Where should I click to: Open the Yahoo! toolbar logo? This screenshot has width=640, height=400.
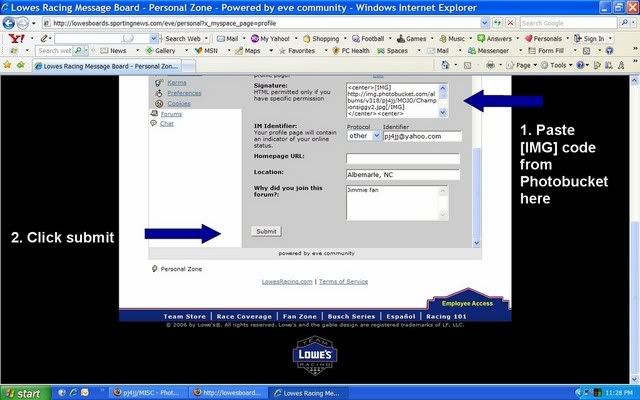(16, 39)
